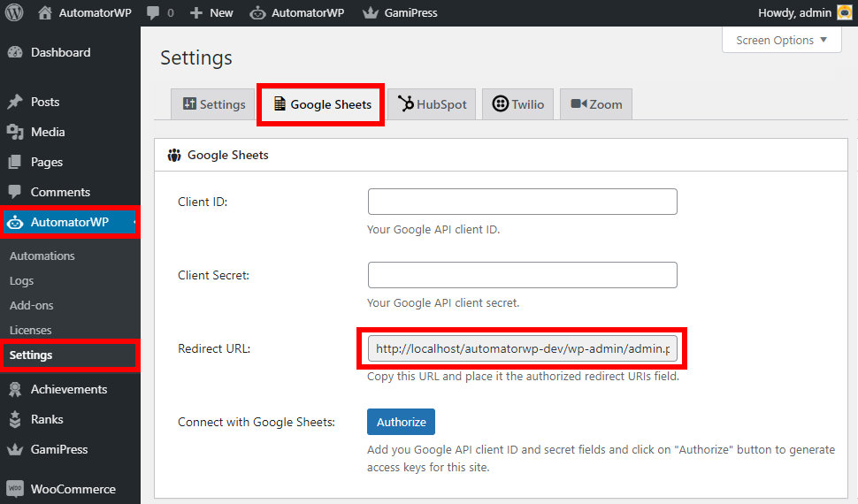Click the AutomatorWP robot icon in admin bar
The width and height of the screenshot is (858, 504).
click(x=258, y=13)
